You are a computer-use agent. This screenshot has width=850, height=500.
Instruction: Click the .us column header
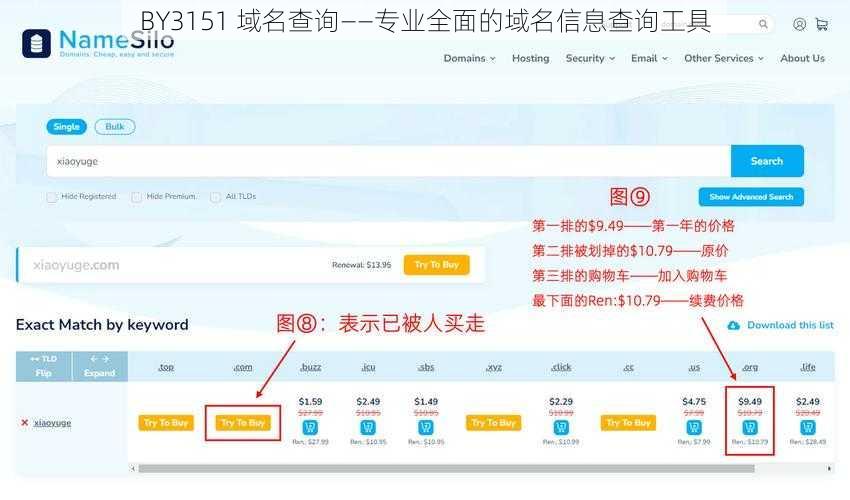tap(694, 367)
